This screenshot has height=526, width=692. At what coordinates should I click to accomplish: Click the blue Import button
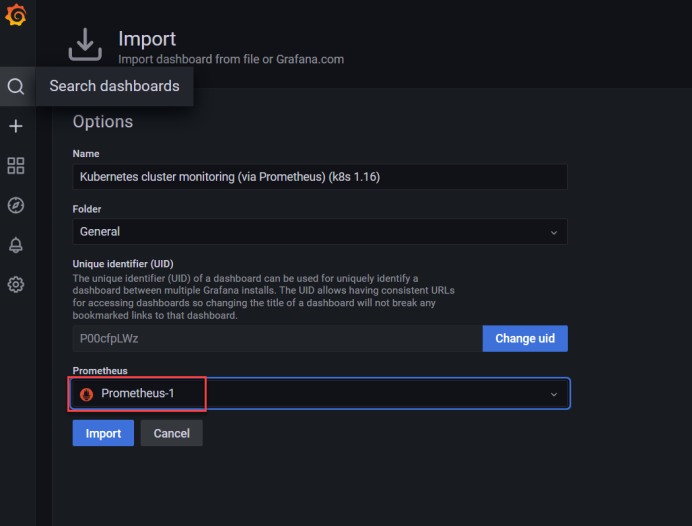pos(103,433)
